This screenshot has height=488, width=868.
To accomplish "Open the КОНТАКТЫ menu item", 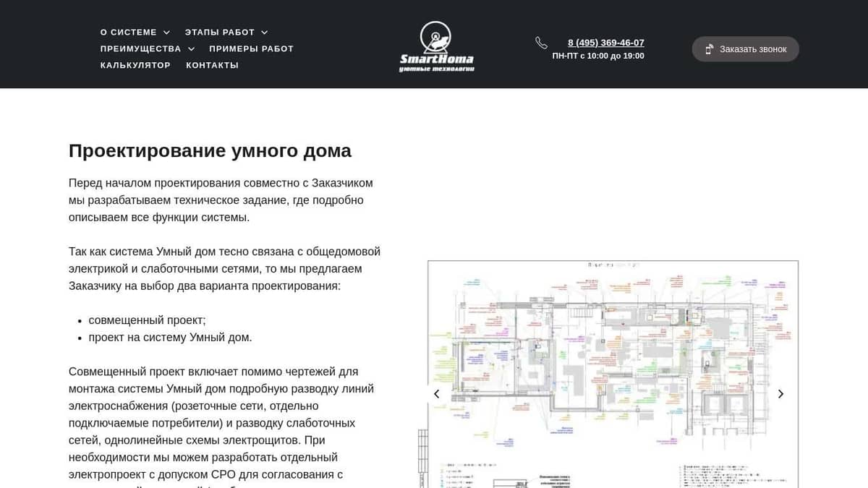I will click(x=213, y=65).
